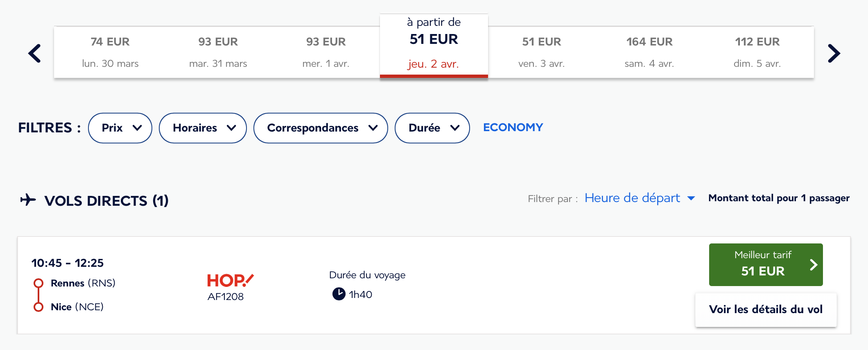
Task: Click the Rennes departure route marker
Action: pos(38,283)
